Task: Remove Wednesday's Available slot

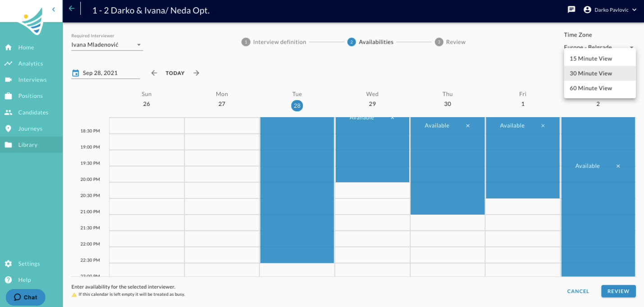Action: click(x=392, y=118)
